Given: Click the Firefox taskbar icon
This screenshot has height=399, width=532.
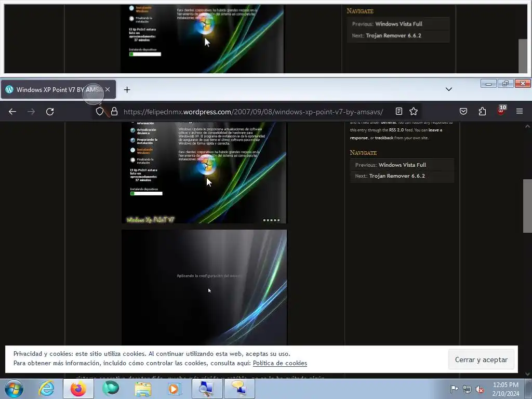Looking at the screenshot, I should pos(78,389).
